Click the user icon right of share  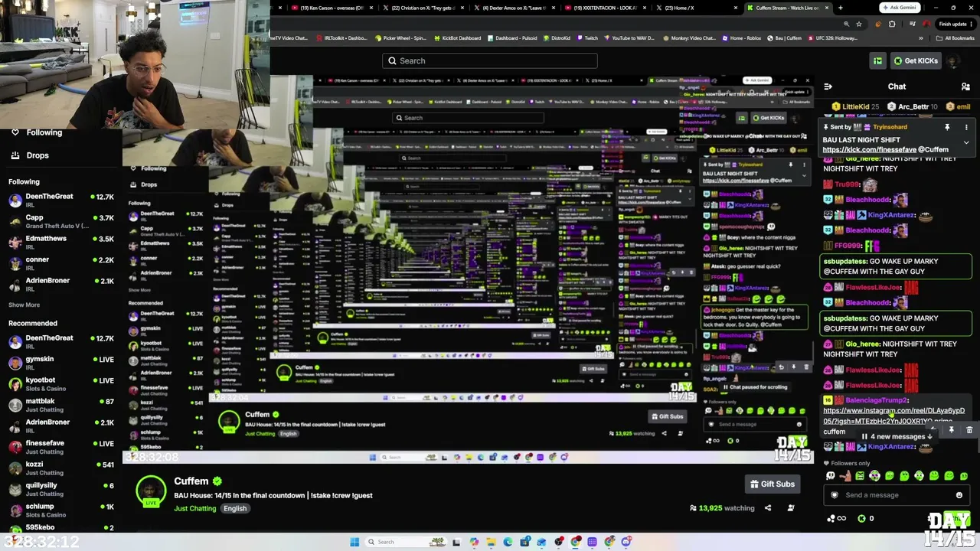pyautogui.click(x=791, y=508)
